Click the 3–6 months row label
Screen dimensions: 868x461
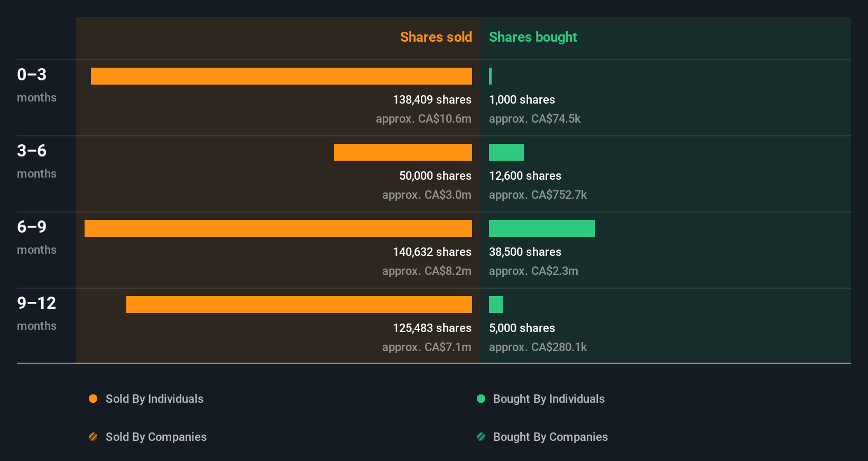(36, 161)
